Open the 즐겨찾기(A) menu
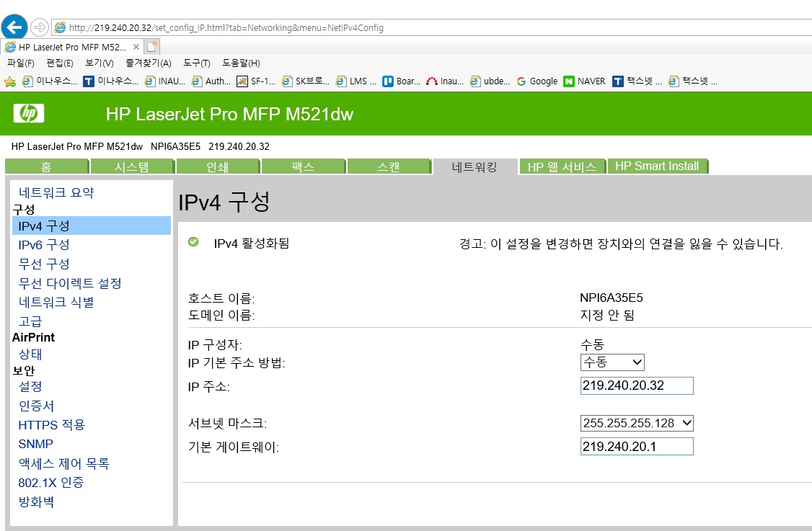The width and height of the screenshot is (812, 531). pos(149,63)
